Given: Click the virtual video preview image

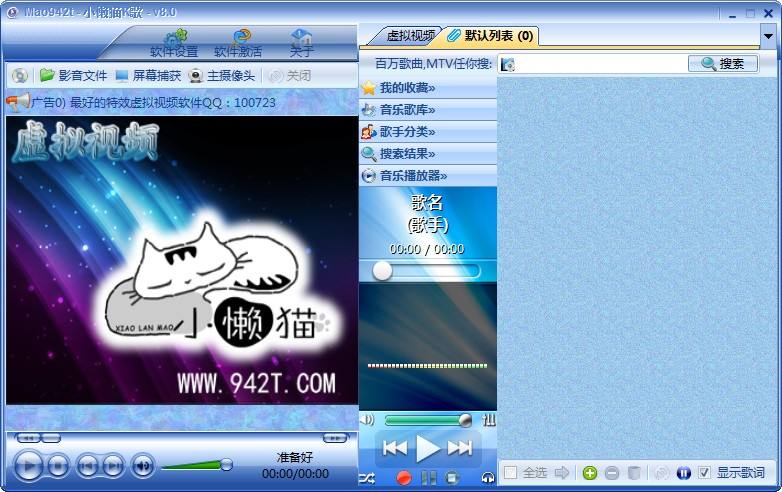Looking at the screenshot, I should (x=182, y=260).
